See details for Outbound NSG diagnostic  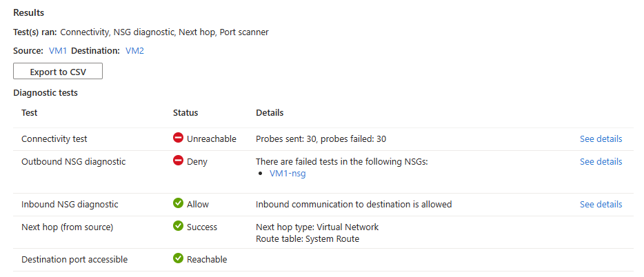point(601,162)
